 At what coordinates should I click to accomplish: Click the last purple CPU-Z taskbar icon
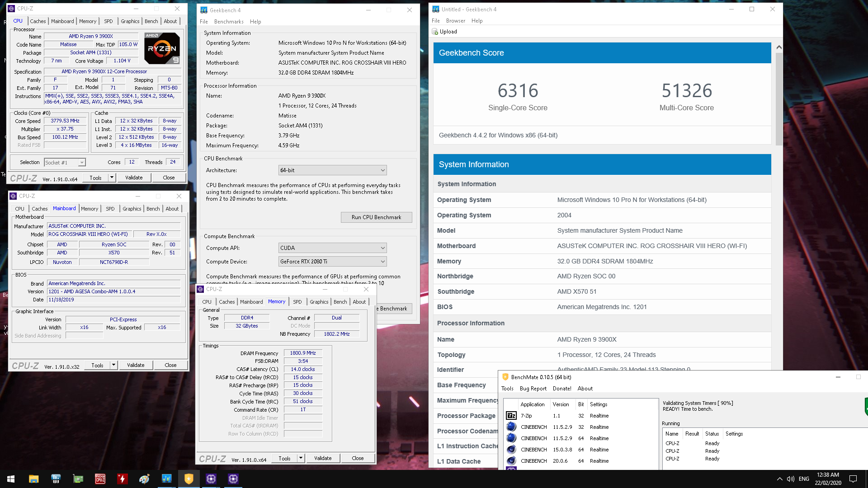pyautogui.click(x=233, y=479)
